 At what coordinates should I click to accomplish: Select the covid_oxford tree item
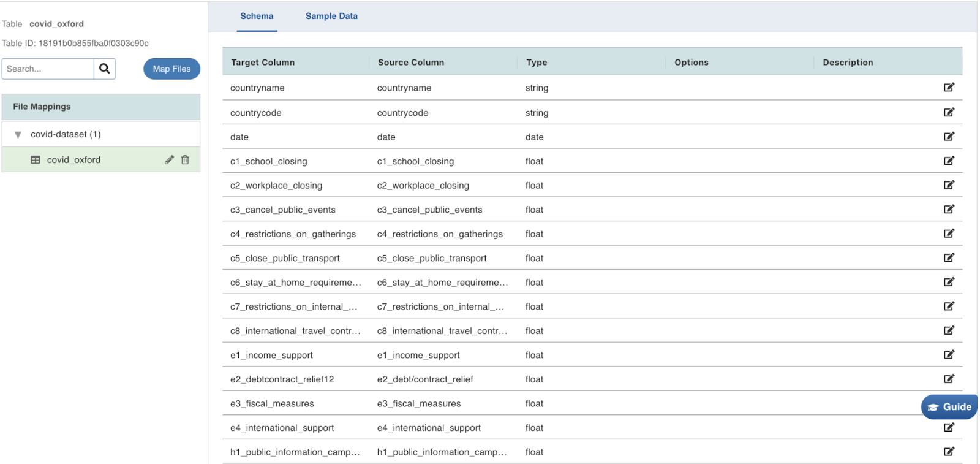click(x=101, y=160)
